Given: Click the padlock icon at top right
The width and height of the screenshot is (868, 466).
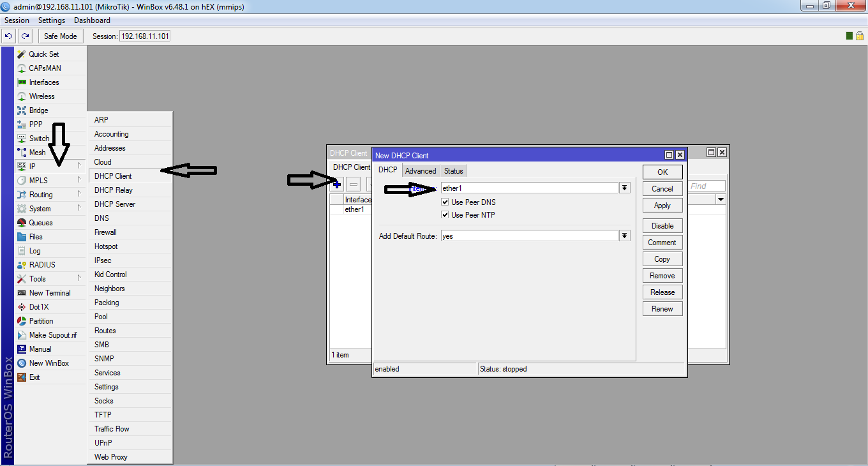Looking at the screenshot, I should click(860, 36).
